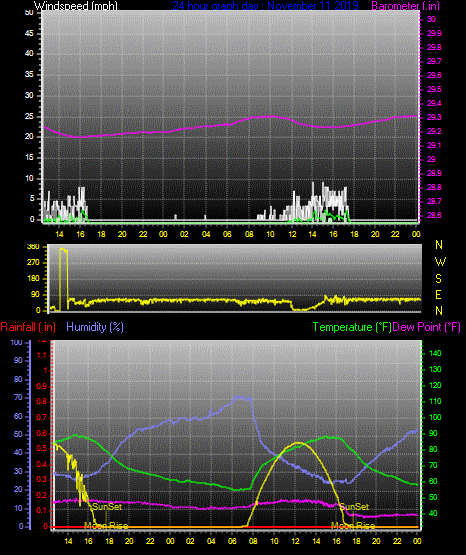Viewport: 466px width, 555px height.
Task: Select "0.8" on the red Rainfall axis
Action: coord(42,401)
